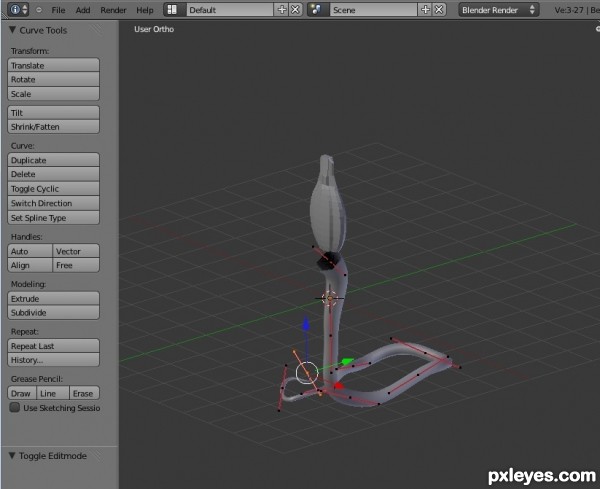Click the blue Z-axis manipulator arrow
This screenshot has height=489, width=600.
coord(306,323)
